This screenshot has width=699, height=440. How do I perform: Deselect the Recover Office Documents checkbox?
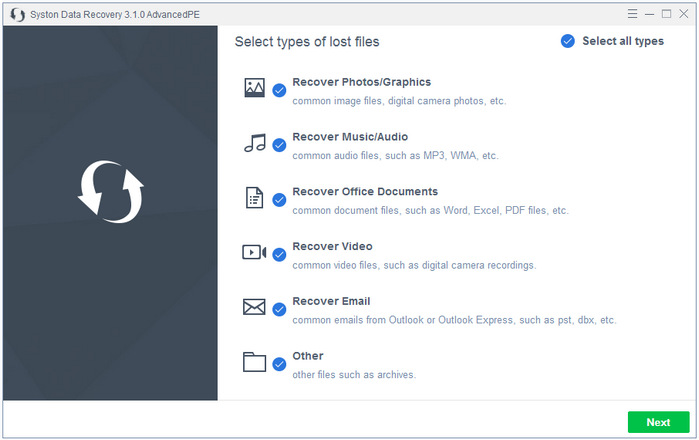279,200
